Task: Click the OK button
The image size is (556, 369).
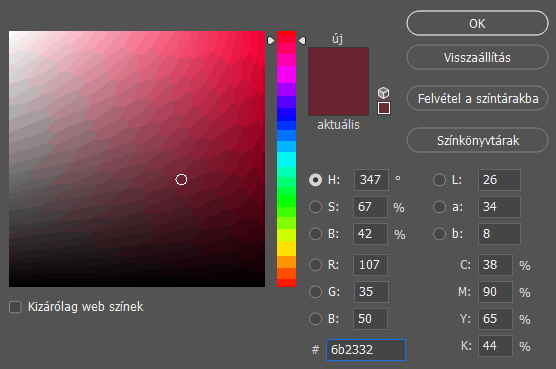Action: 477,23
